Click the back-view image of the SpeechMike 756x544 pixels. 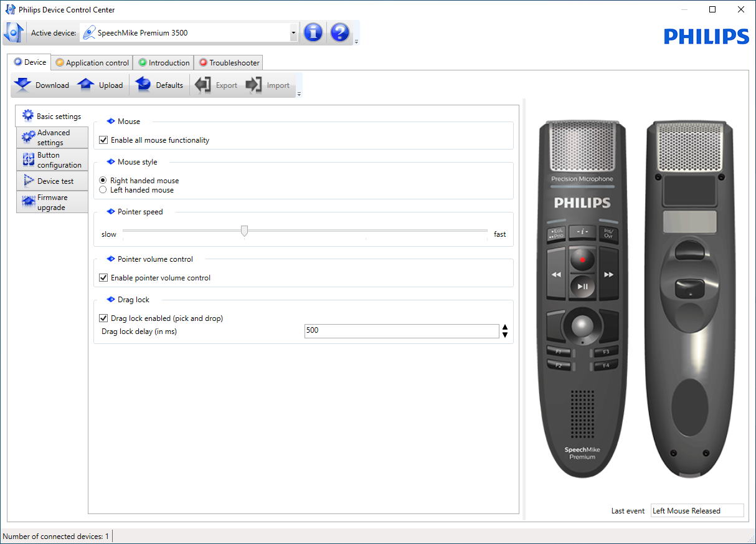[x=690, y=298]
